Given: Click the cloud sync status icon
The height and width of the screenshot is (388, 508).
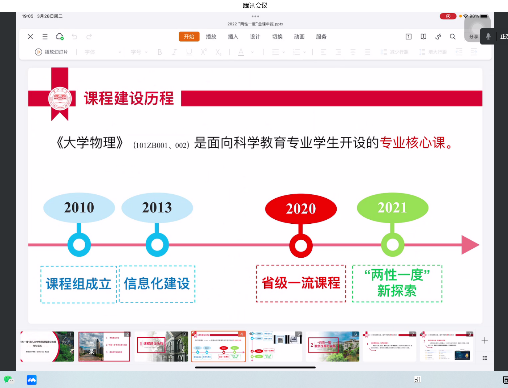Looking at the screenshot, I should click(60, 37).
